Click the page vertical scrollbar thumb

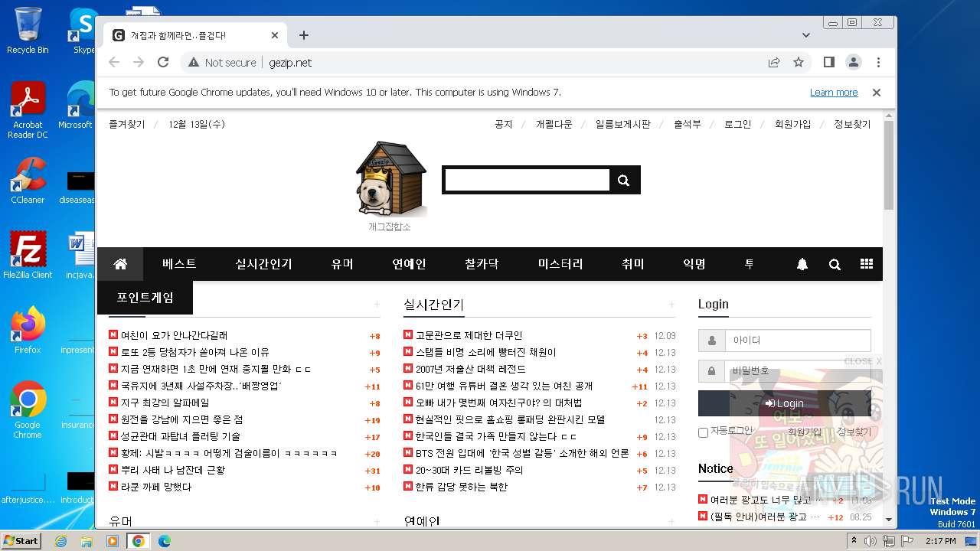pyautogui.click(x=888, y=165)
